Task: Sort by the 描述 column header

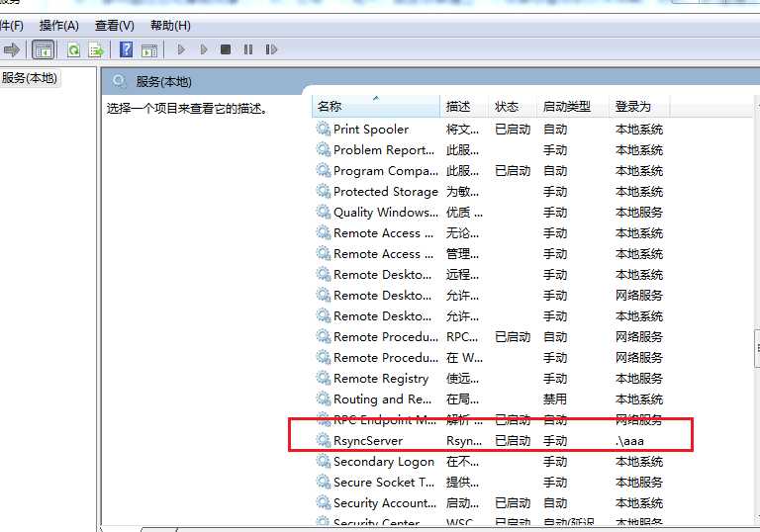Action: pyautogui.click(x=464, y=106)
